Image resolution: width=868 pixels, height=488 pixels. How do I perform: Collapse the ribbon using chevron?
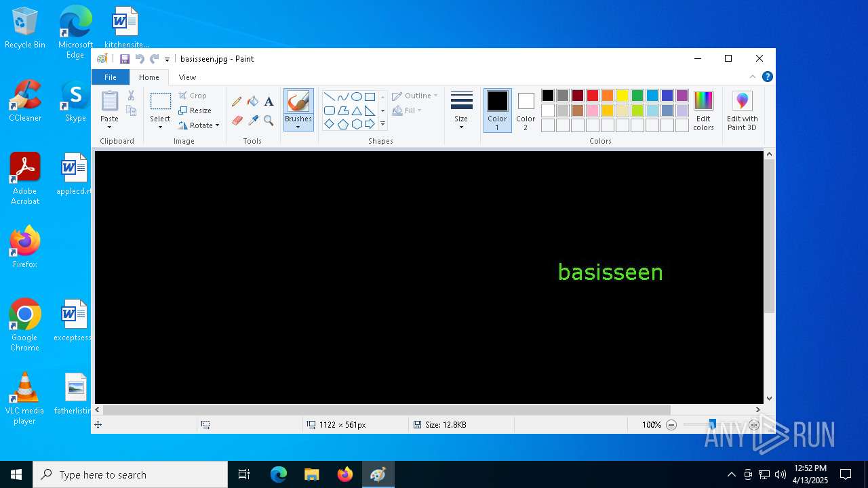coord(752,77)
